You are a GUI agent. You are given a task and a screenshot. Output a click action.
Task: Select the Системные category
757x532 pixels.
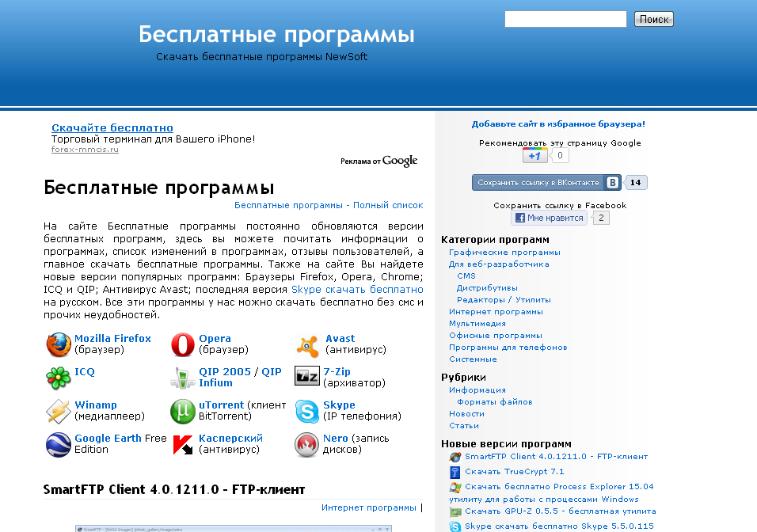(x=473, y=359)
